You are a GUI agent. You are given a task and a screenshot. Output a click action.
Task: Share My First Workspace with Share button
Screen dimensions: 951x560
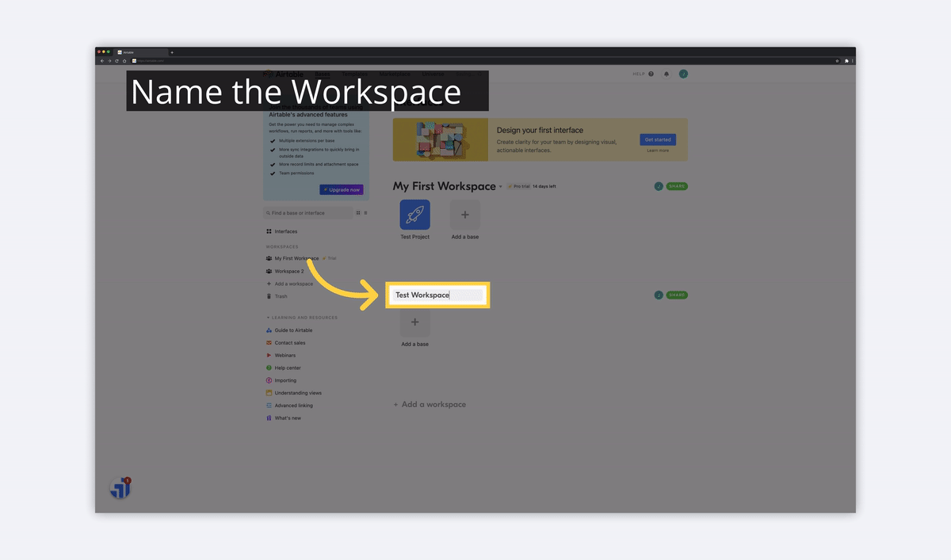[677, 187]
